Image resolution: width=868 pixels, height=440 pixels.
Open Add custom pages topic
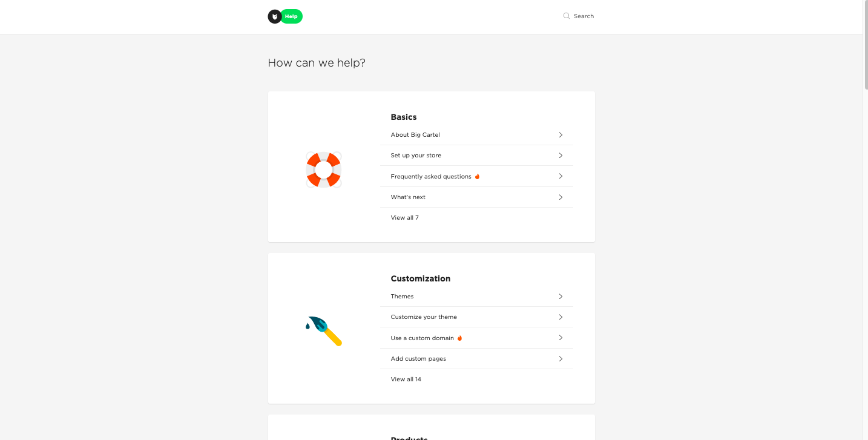418,359
